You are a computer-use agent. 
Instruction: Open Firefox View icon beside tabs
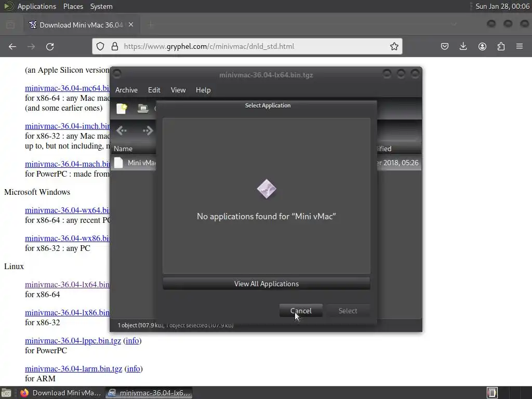pos(10,25)
